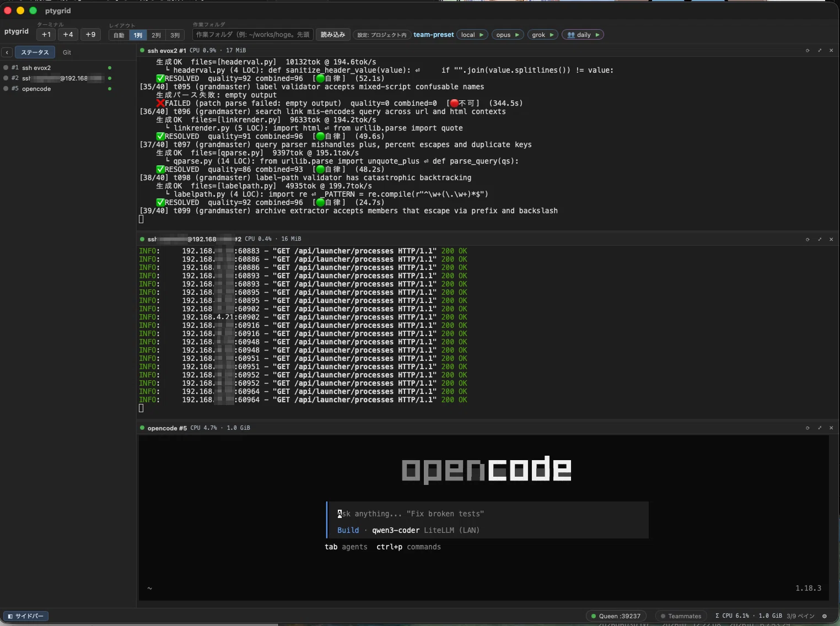
Task: Add nine terminals with +9
Action: point(90,35)
